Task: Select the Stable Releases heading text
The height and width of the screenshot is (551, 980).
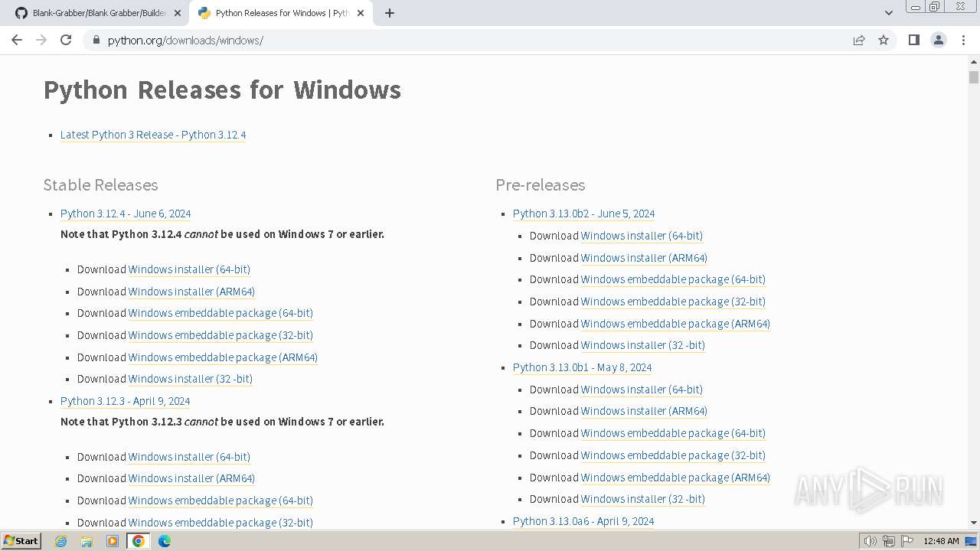Action: coord(100,185)
